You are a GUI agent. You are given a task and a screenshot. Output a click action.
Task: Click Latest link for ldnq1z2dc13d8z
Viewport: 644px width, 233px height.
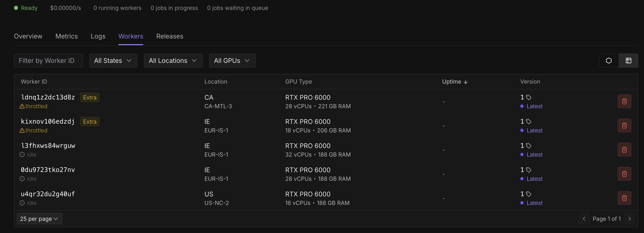pyautogui.click(x=535, y=106)
